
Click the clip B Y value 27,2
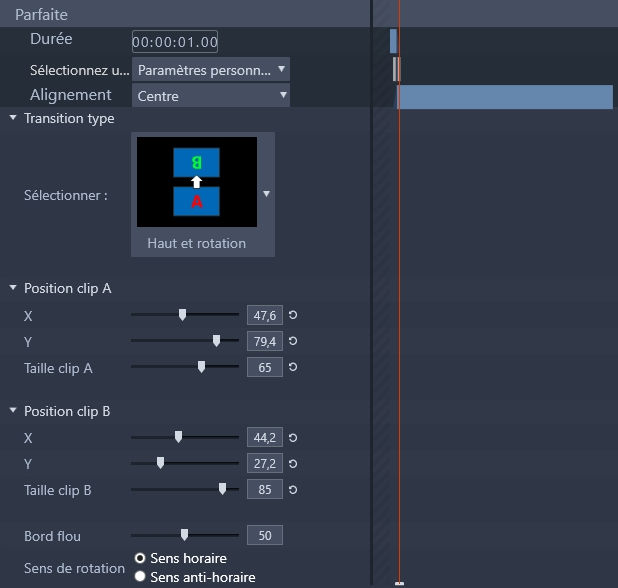point(265,463)
